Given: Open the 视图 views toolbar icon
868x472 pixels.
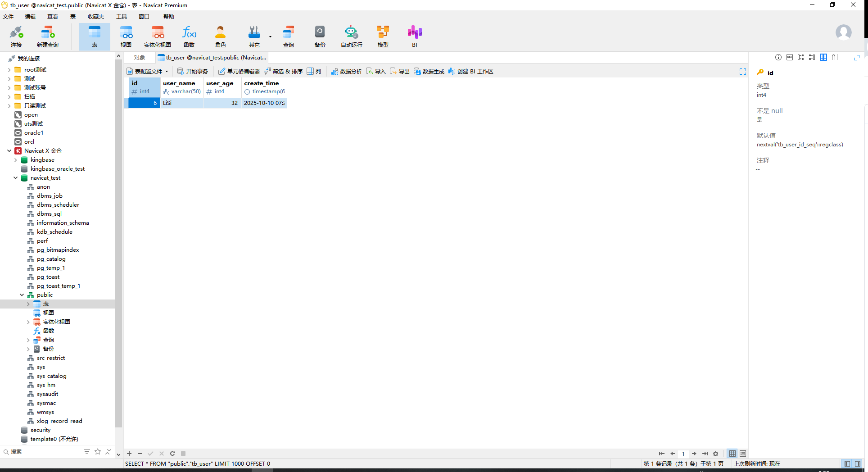Looking at the screenshot, I should click(126, 36).
